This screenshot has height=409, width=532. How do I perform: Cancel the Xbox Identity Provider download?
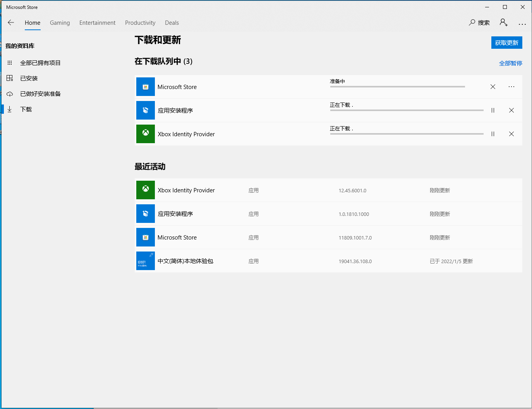pos(511,134)
